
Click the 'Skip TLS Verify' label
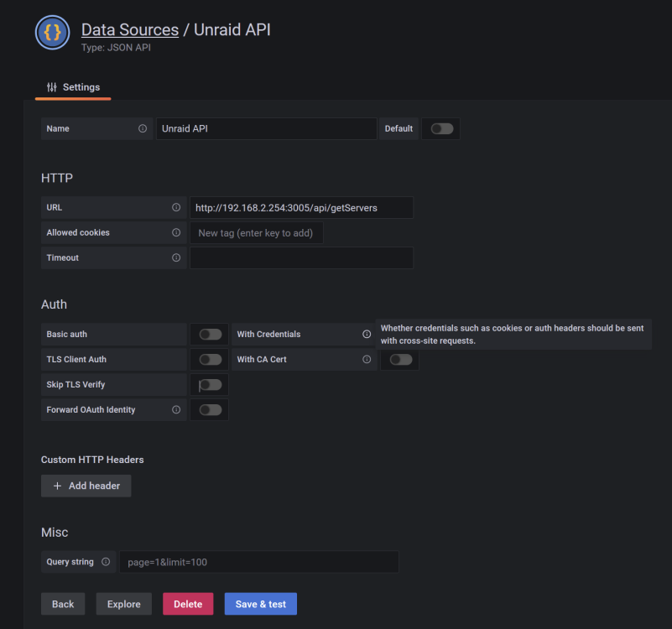[x=76, y=384]
